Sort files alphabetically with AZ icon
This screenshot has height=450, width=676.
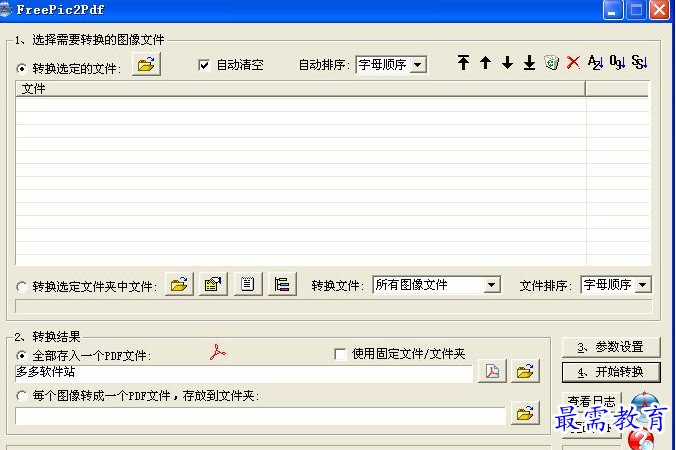[595, 62]
